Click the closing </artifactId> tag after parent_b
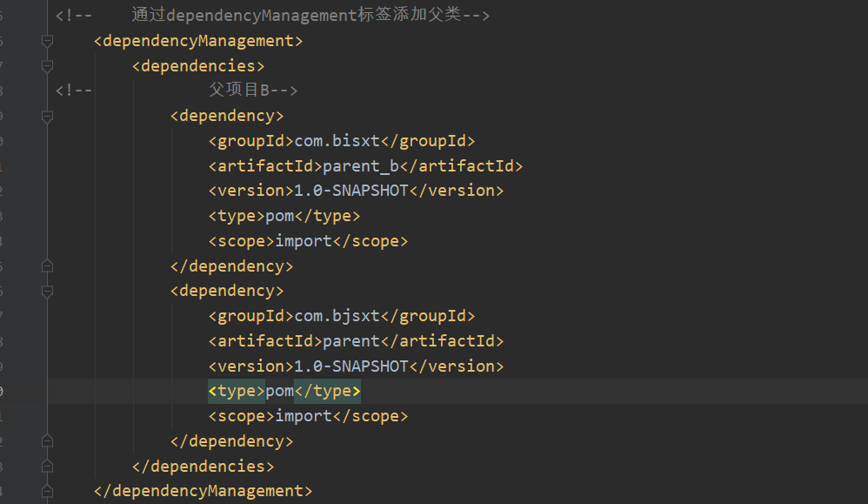The image size is (868, 504). [x=461, y=166]
